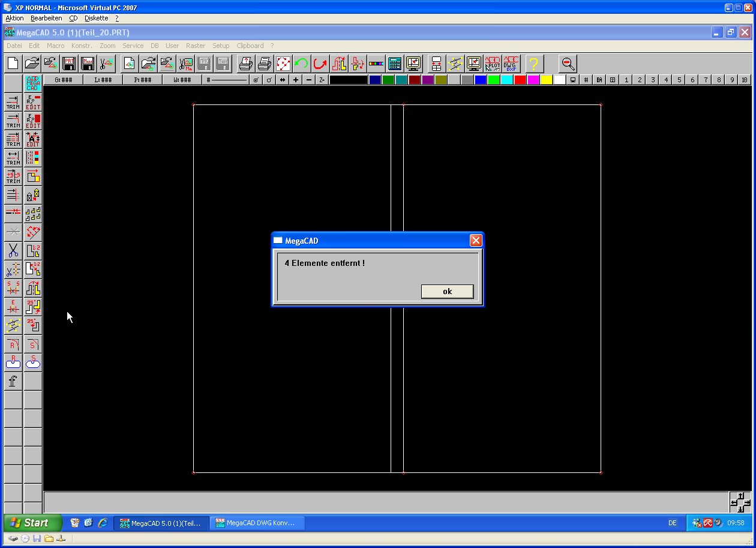This screenshot has height=548, width=756.
Task: Click the wide black current color box
Action: click(x=349, y=80)
